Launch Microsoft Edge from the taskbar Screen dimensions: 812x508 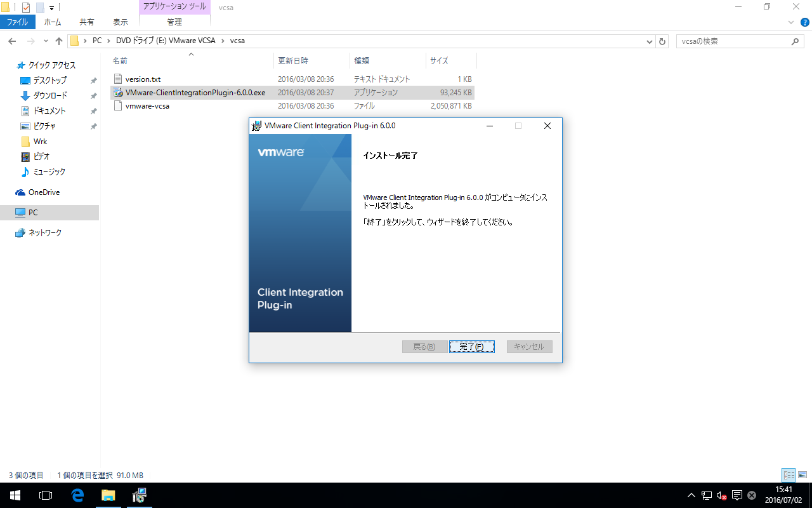tap(77, 495)
